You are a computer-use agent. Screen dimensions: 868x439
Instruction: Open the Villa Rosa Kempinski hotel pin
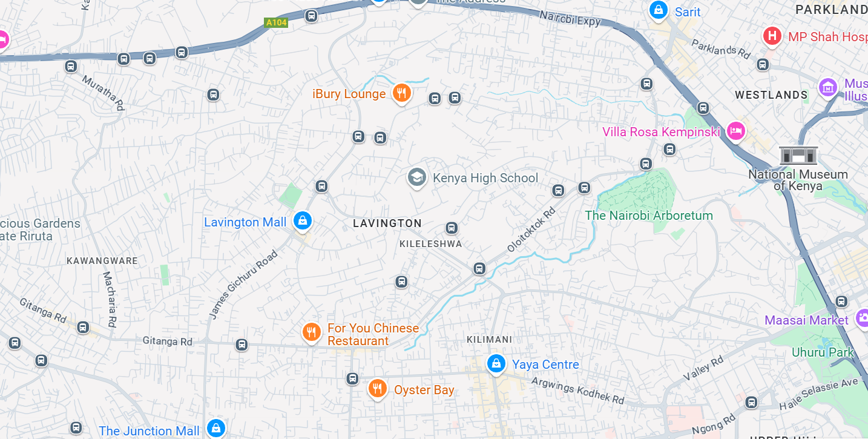click(735, 131)
